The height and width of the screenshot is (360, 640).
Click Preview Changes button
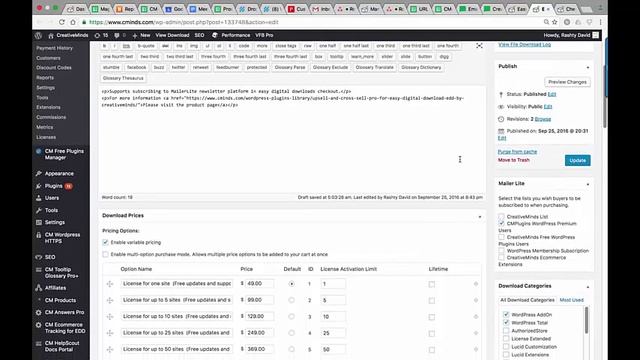click(x=567, y=82)
